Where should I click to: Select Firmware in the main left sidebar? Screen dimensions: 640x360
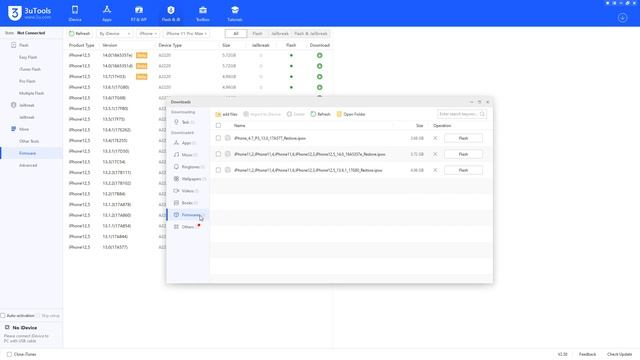tap(31, 153)
